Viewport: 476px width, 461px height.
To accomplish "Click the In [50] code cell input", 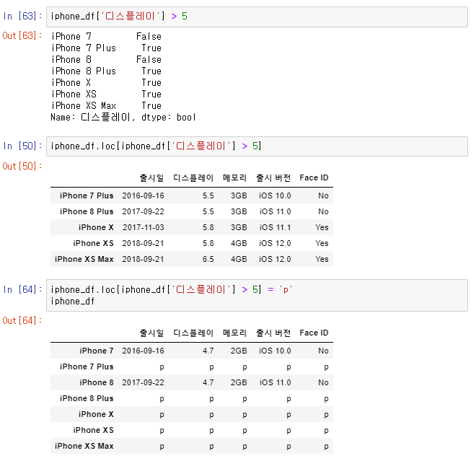I will (257, 146).
